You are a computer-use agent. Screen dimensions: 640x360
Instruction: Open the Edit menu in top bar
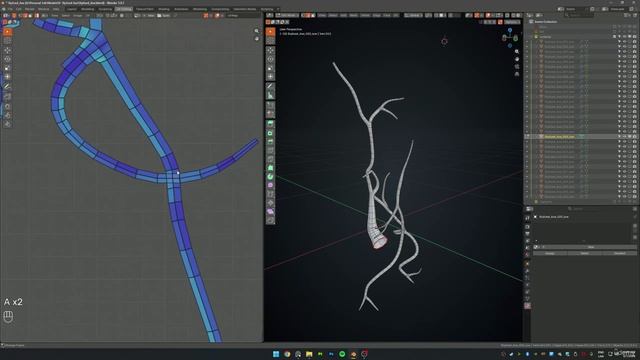pos(19,9)
